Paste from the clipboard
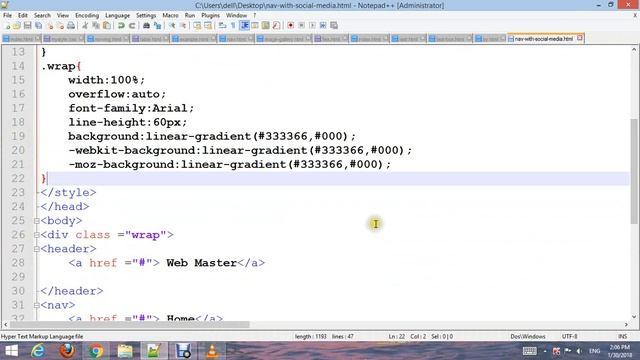This screenshot has width=640, height=360. [x=107, y=25]
